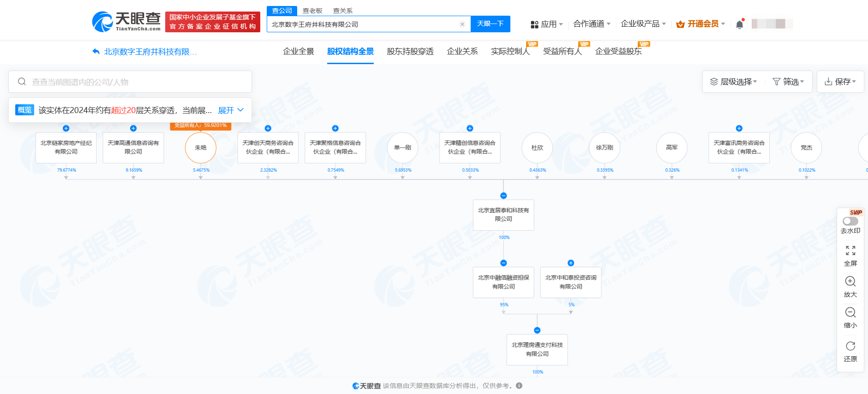Select 北京中融信融资担保有限公司 node
This screenshot has width=868, height=394.
point(503,282)
